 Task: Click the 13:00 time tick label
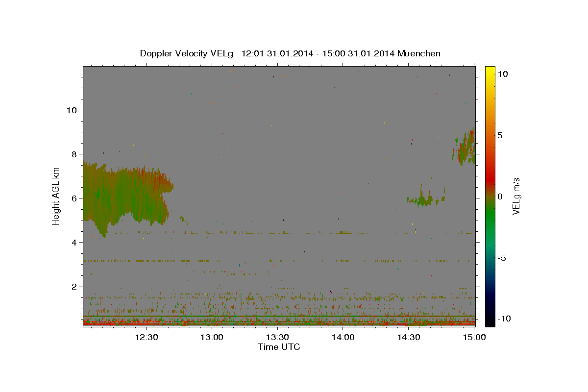pos(212,337)
